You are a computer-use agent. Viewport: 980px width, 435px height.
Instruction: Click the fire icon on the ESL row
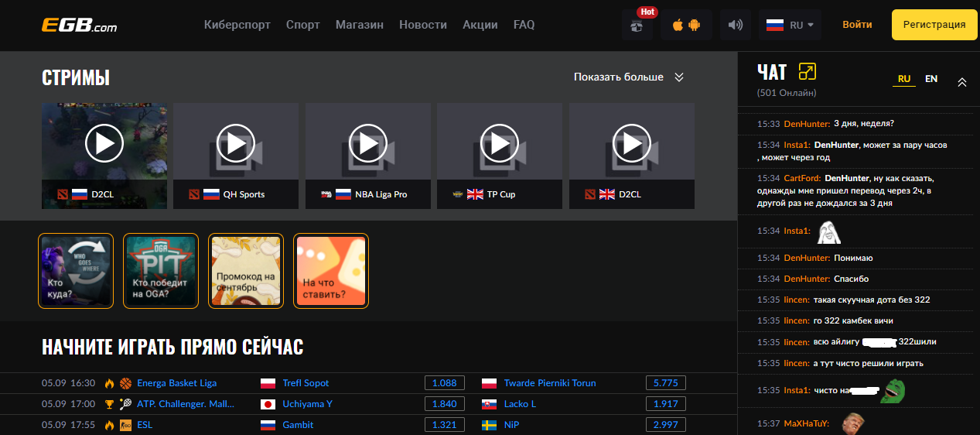point(109,425)
